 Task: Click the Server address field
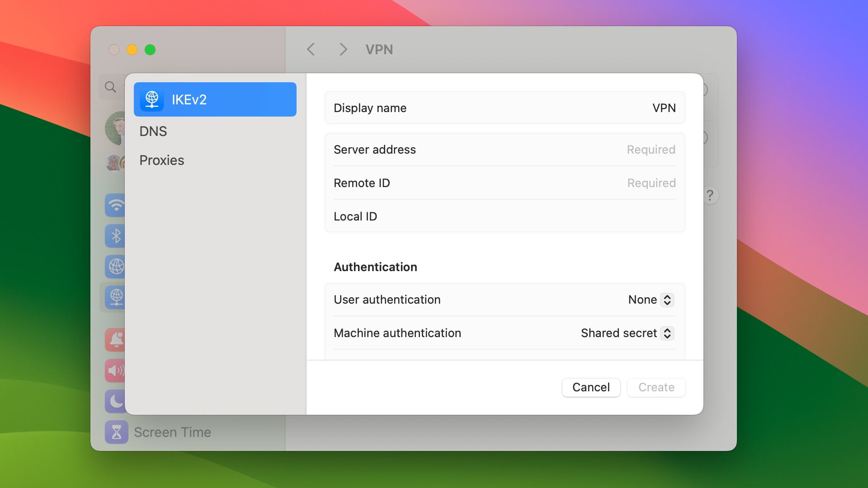[x=505, y=150]
